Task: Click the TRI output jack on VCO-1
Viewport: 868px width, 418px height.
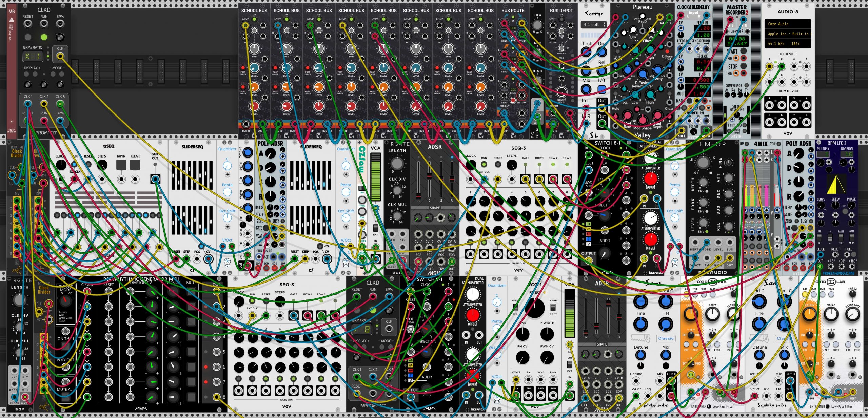Action: [x=529, y=395]
